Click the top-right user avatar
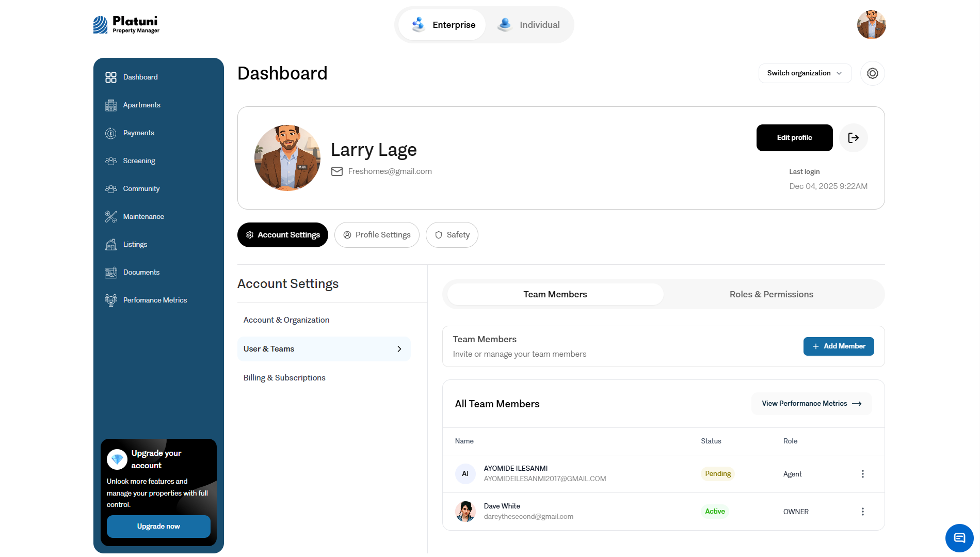This screenshot has height=557, width=980. coord(872,25)
